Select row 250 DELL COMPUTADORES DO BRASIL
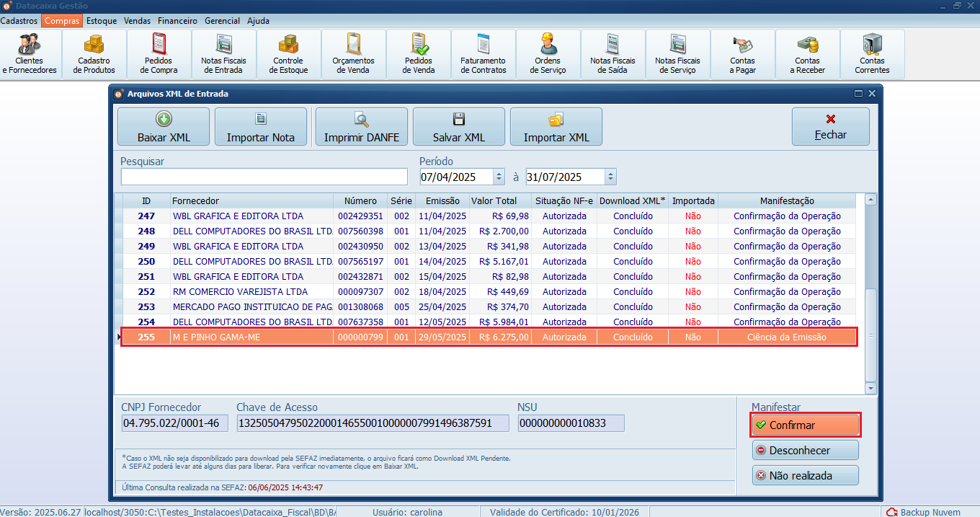 pyautogui.click(x=252, y=262)
